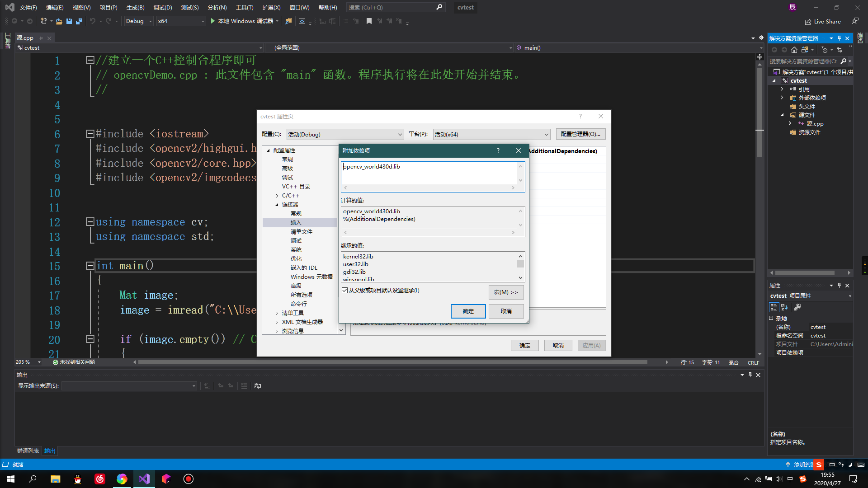Collapse the include block fold box

(90, 134)
